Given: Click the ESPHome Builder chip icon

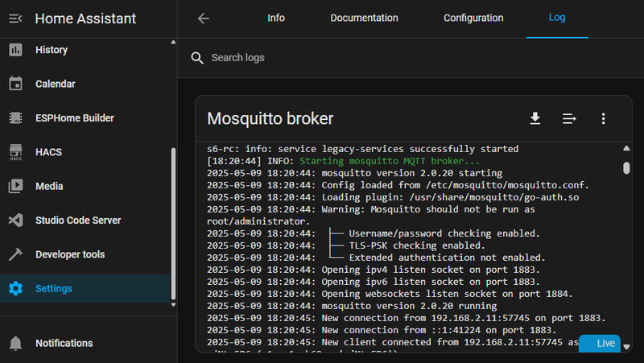Looking at the screenshot, I should (15, 118).
